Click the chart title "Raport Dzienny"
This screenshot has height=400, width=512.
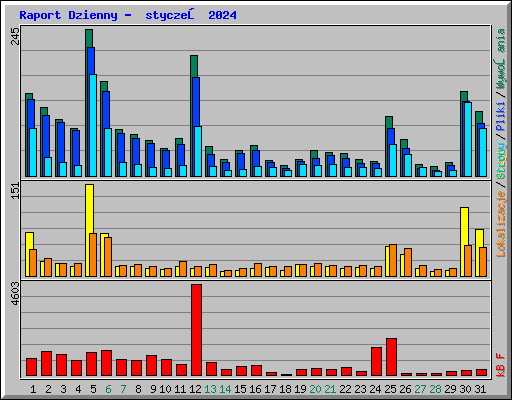coord(68,15)
